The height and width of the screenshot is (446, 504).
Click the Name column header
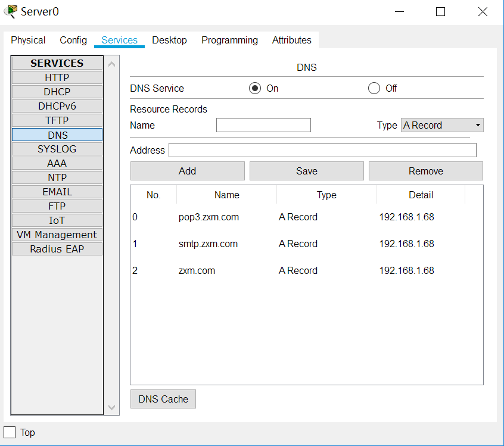click(x=226, y=195)
